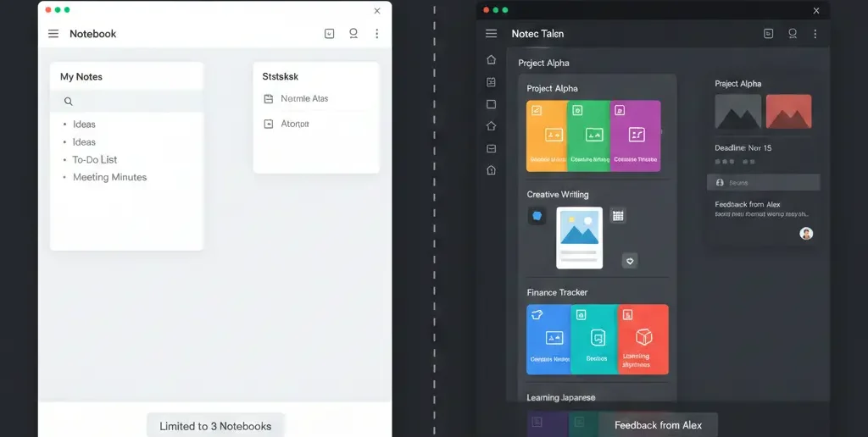Click the Feedback from Alex bottom button
Image resolution: width=868 pixels, height=437 pixels.
coord(658,425)
